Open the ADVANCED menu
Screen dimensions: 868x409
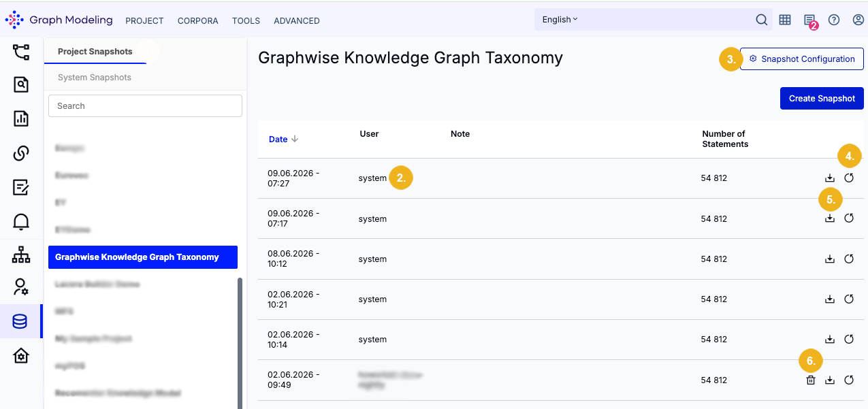(297, 21)
